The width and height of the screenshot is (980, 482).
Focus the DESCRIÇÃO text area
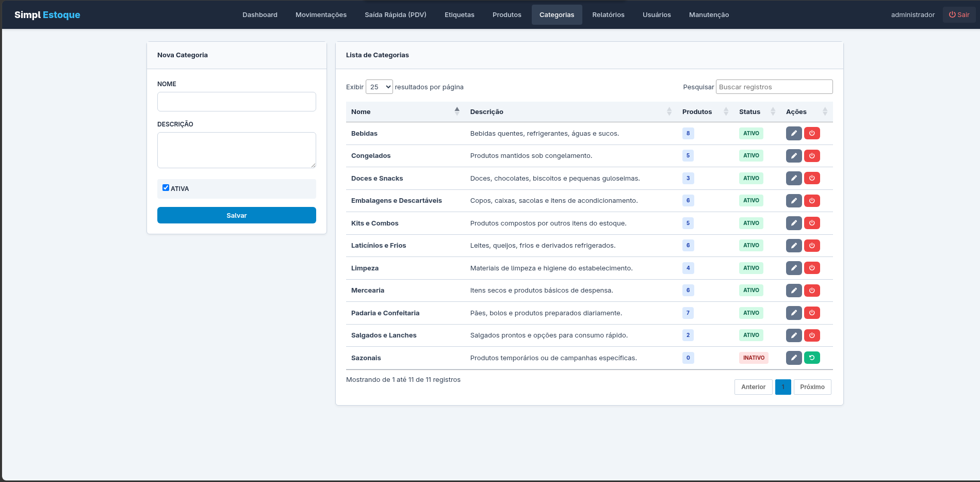tap(237, 150)
